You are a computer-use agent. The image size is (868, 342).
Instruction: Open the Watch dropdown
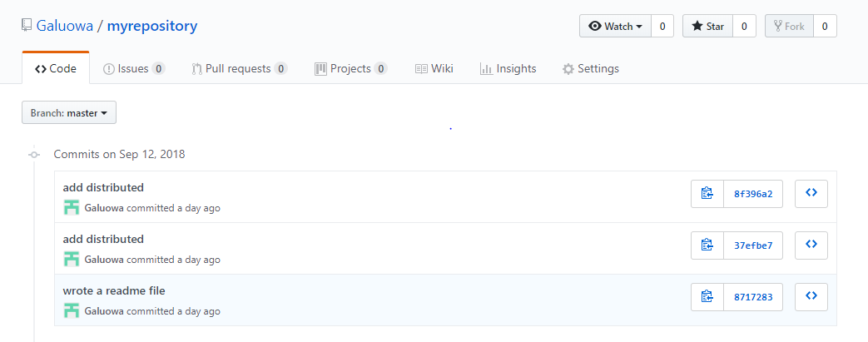[616, 26]
